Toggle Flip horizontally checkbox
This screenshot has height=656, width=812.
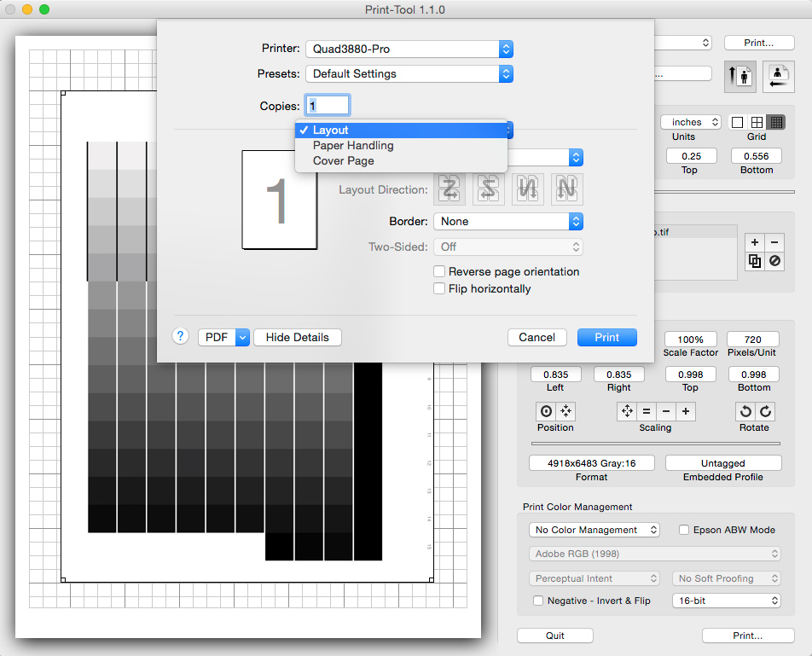[439, 288]
